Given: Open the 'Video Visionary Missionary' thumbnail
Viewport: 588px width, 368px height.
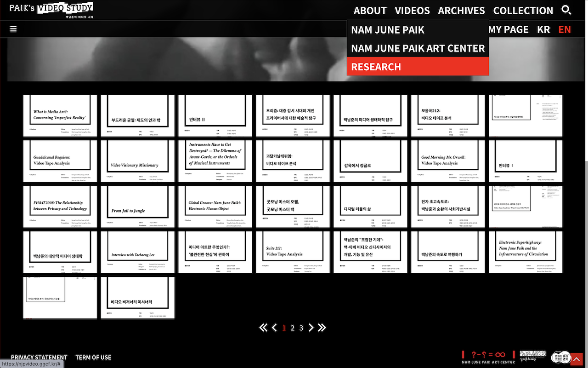Looking at the screenshot, I should point(138,161).
